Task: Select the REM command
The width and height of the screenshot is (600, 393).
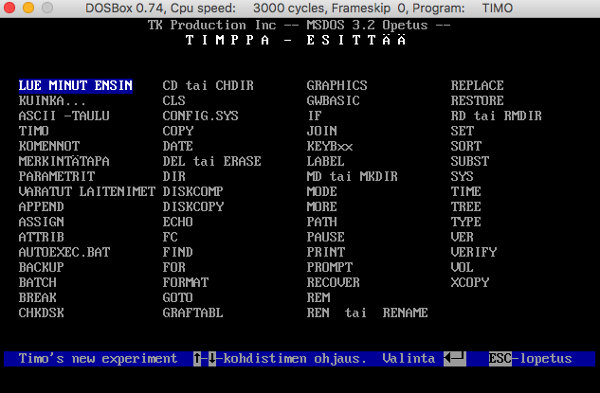Action: click(318, 298)
